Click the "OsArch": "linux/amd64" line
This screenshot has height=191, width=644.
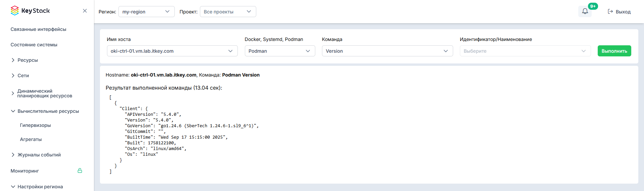click(156, 149)
